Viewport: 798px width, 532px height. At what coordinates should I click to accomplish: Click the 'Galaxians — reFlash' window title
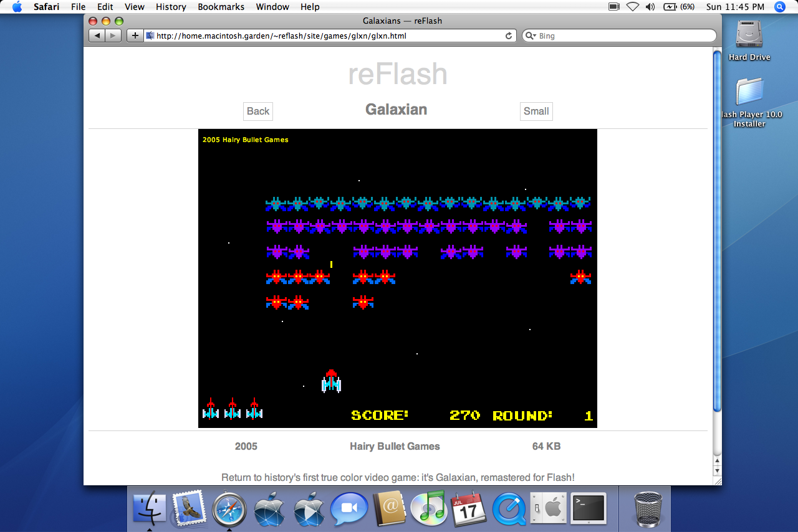tap(403, 21)
